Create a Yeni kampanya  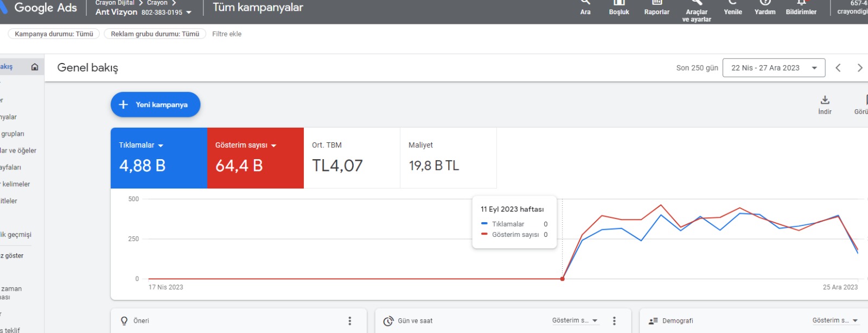[x=156, y=104]
